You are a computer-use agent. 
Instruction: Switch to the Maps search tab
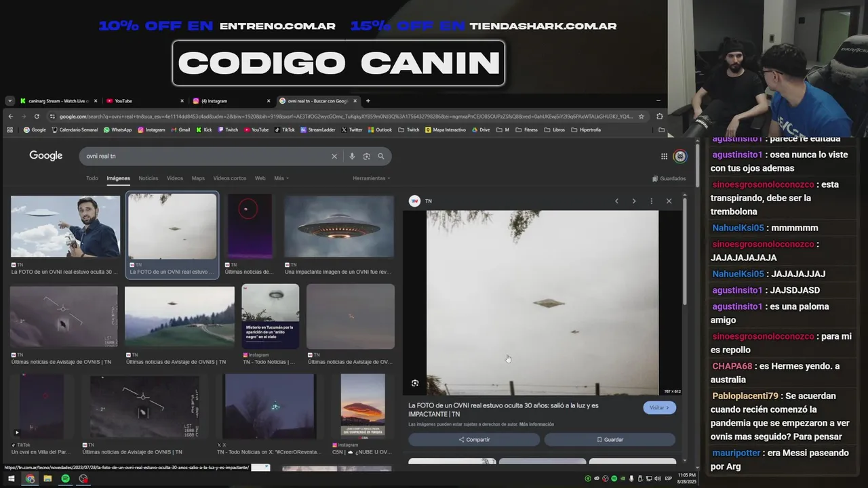tap(198, 178)
